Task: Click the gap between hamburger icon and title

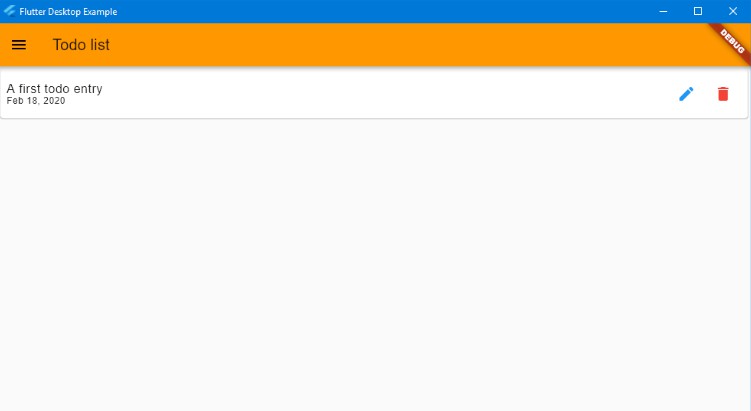Action: pos(39,45)
